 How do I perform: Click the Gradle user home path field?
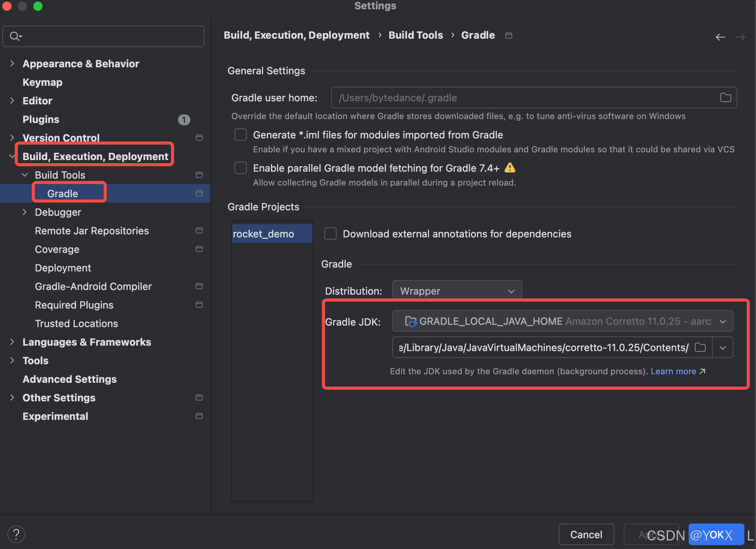[522, 98]
